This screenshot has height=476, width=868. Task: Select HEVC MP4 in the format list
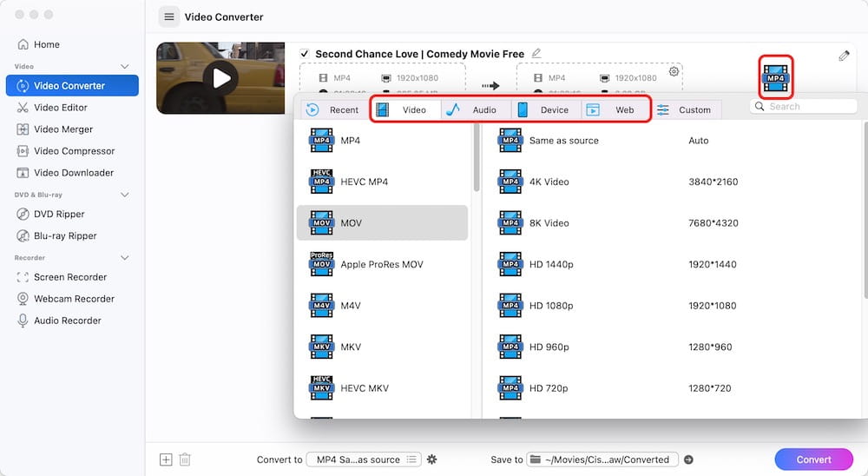tap(383, 182)
